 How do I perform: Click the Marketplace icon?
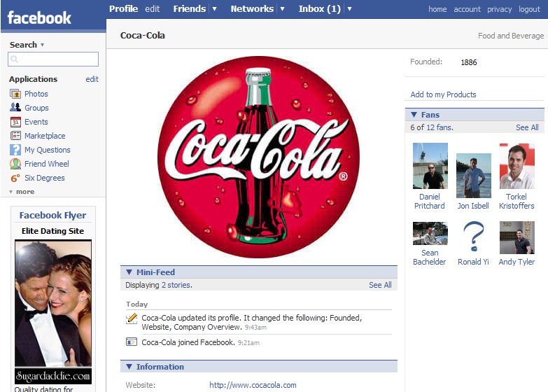point(15,136)
